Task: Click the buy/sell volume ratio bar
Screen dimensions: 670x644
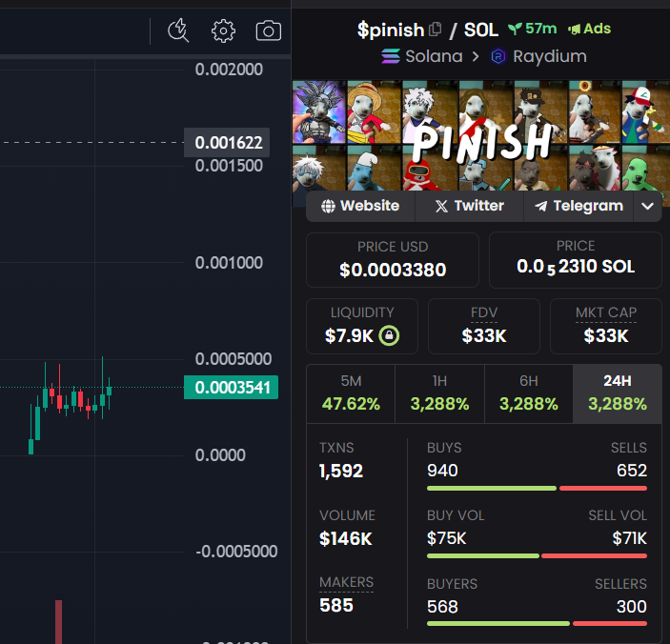Action: coord(537,556)
